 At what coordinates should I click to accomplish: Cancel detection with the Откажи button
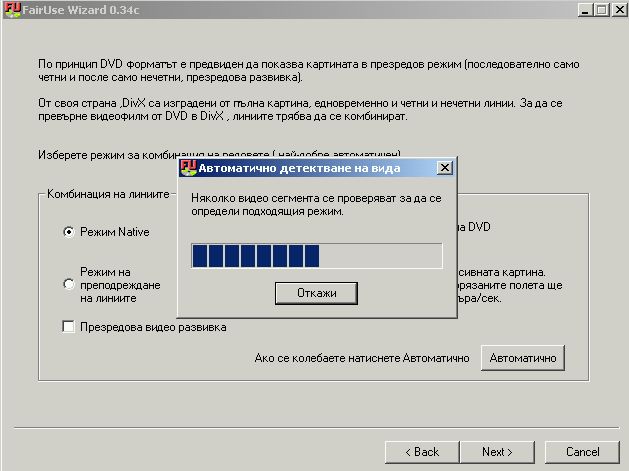click(x=316, y=293)
